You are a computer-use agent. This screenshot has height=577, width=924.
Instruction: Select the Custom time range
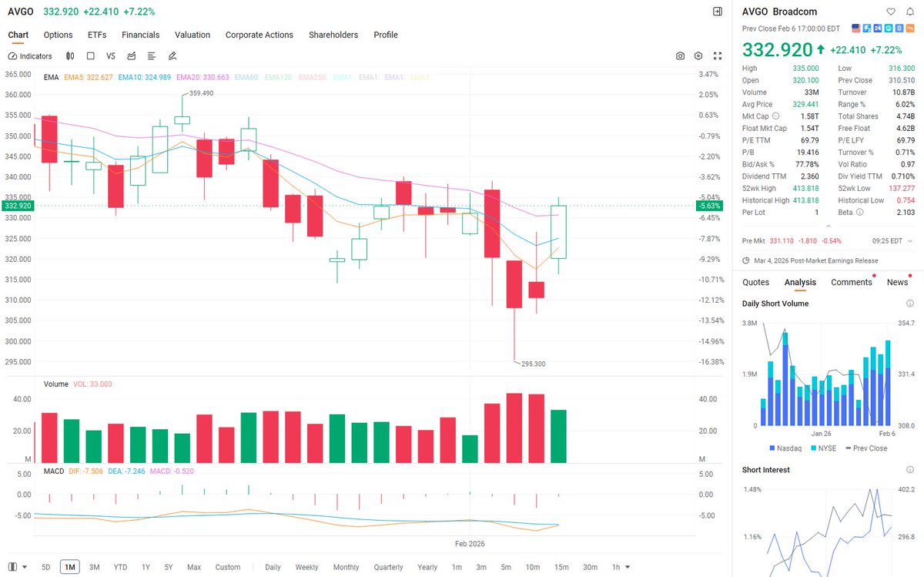228,567
